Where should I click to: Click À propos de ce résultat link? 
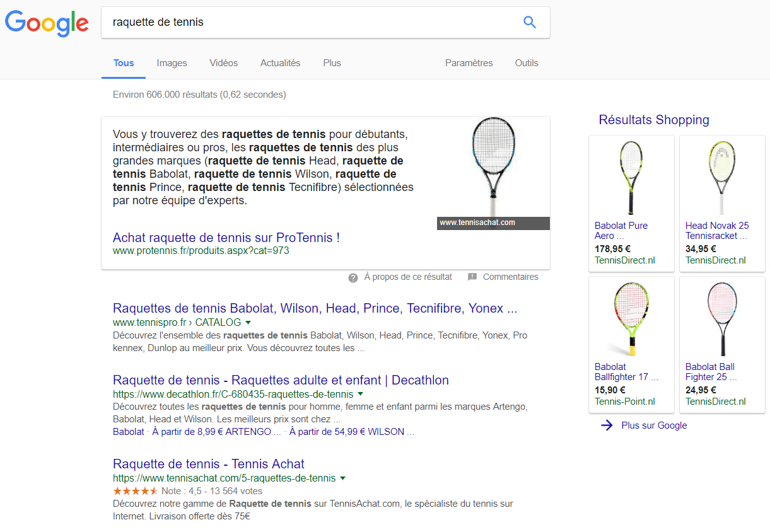pos(408,277)
